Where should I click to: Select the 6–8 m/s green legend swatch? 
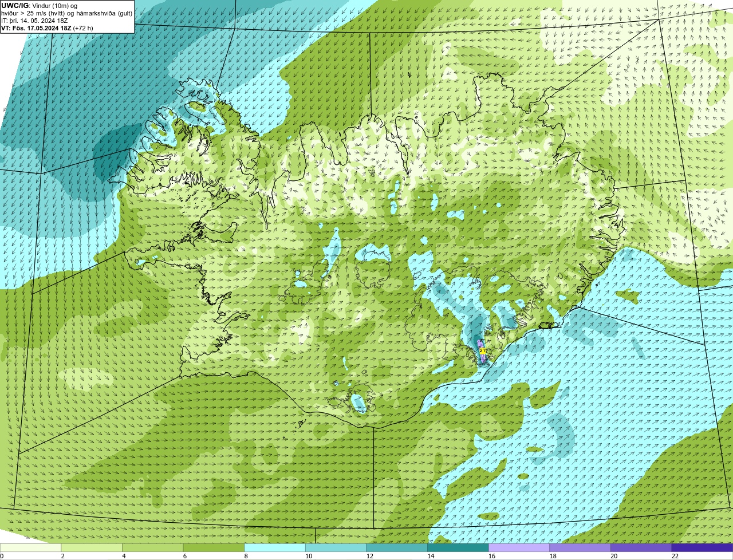pos(214,547)
